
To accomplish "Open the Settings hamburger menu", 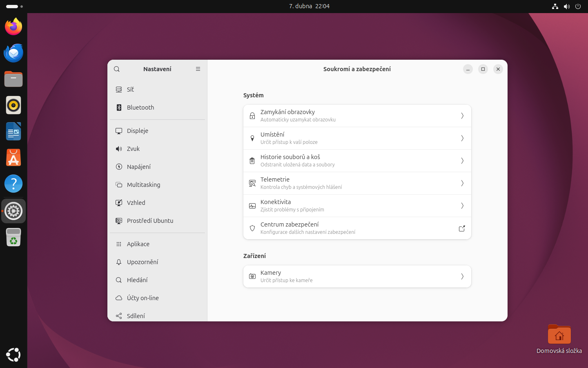I will (x=198, y=69).
